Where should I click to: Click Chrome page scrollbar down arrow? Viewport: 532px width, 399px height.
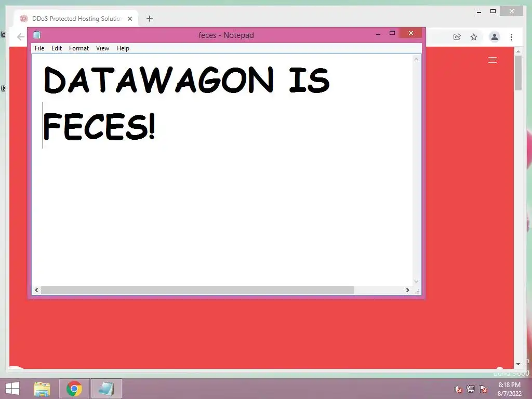[518, 364]
